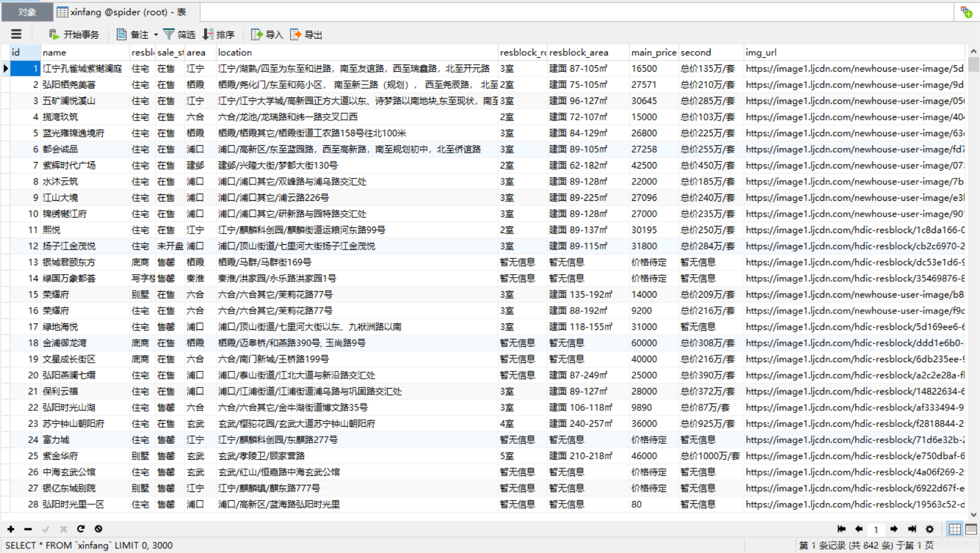Switch to form view icon
This screenshot has height=553, width=980.
pyautogui.click(x=971, y=529)
